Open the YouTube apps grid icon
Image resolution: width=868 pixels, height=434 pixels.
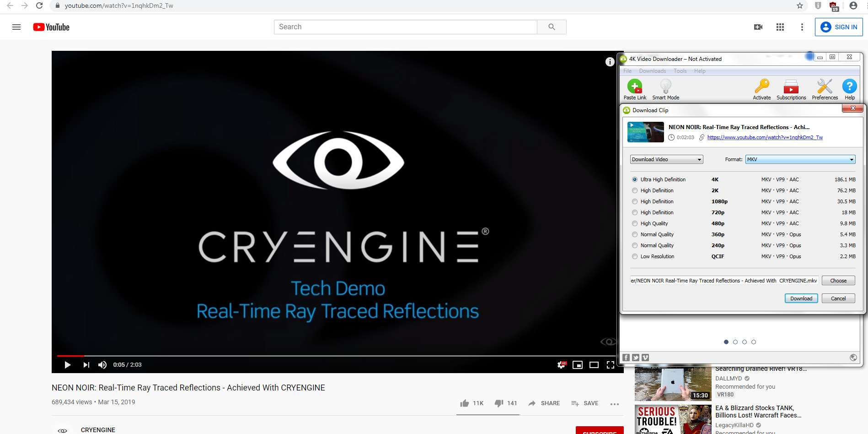pyautogui.click(x=780, y=27)
